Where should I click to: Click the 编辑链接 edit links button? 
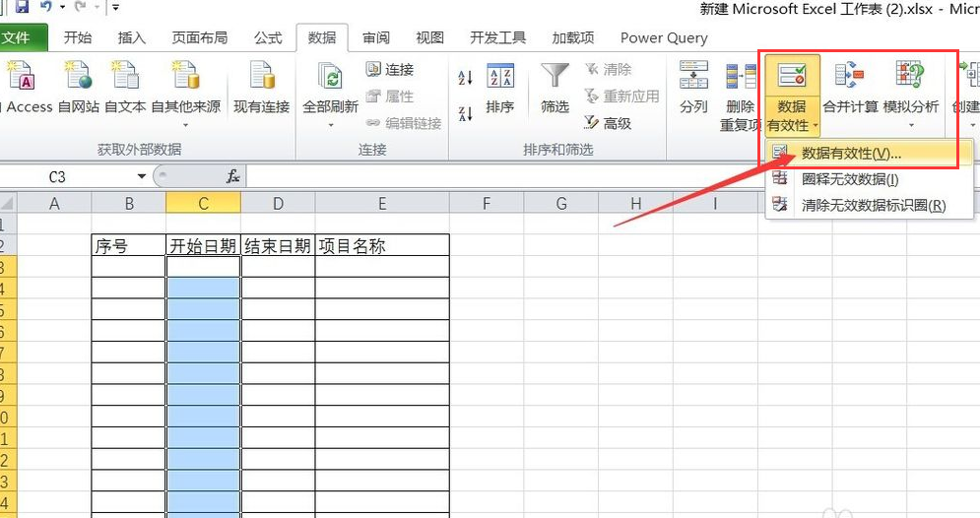pyautogui.click(x=404, y=123)
